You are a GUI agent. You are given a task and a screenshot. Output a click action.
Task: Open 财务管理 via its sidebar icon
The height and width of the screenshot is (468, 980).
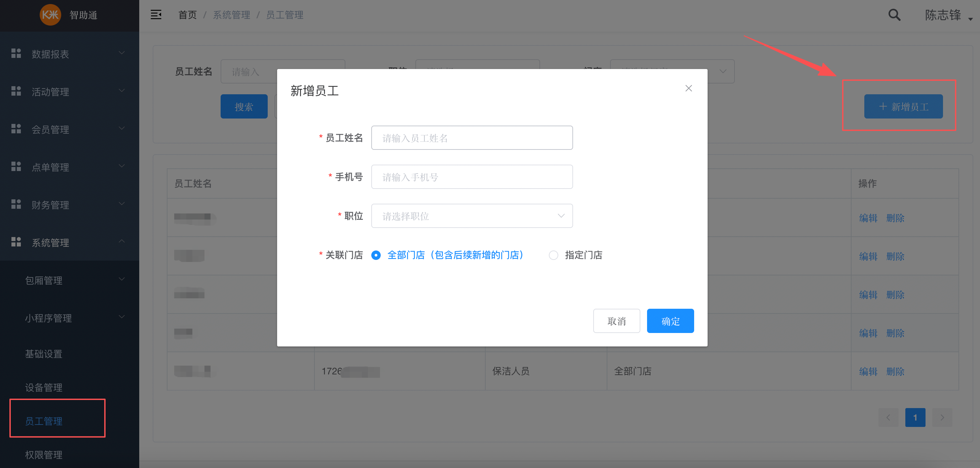pyautogui.click(x=16, y=204)
